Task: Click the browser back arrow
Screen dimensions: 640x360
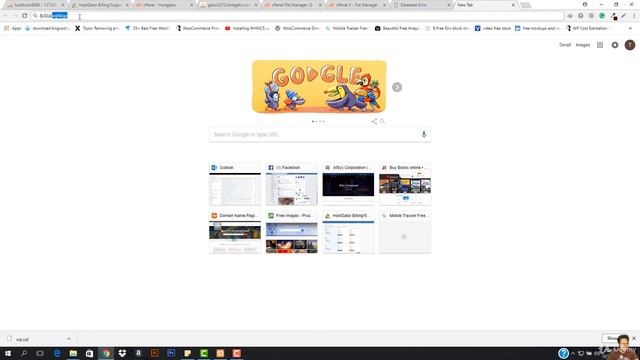Action: pos(6,16)
